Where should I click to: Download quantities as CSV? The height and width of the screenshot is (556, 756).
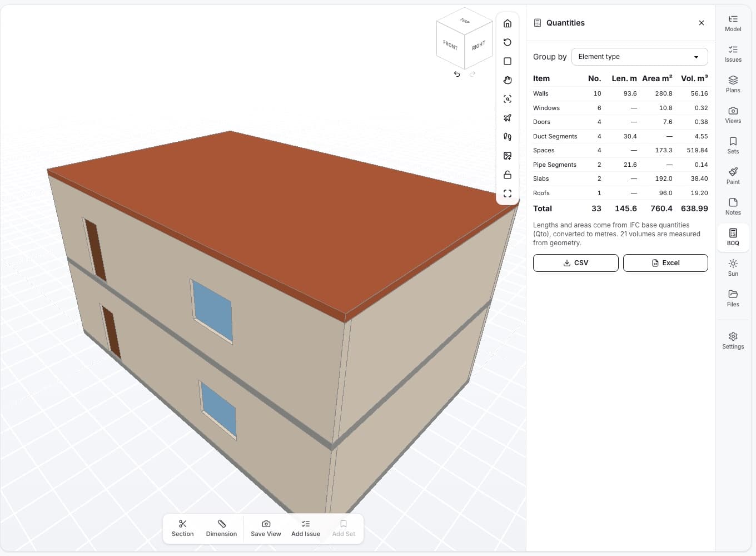(576, 263)
